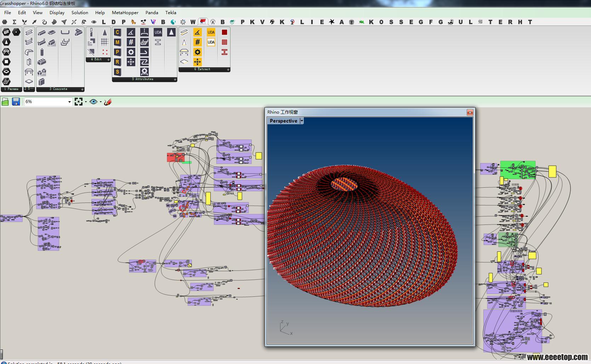Select the S attribute component icon
The height and width of the screenshot is (364, 591).
tap(118, 72)
